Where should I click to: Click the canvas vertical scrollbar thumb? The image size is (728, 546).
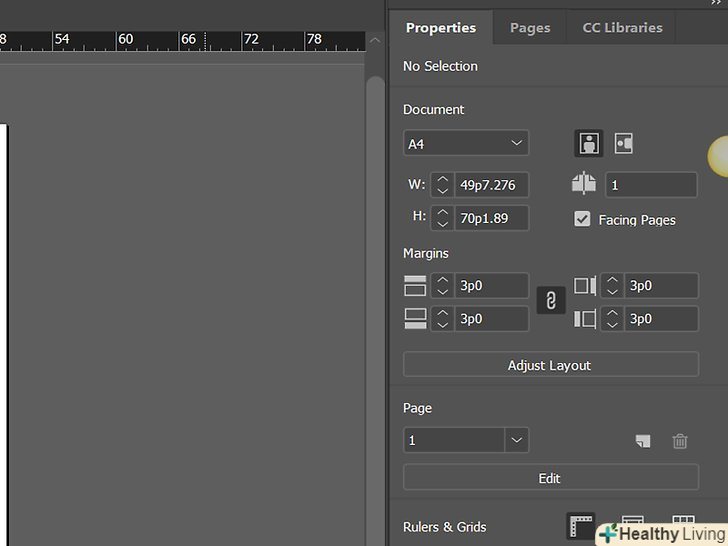[375, 311]
